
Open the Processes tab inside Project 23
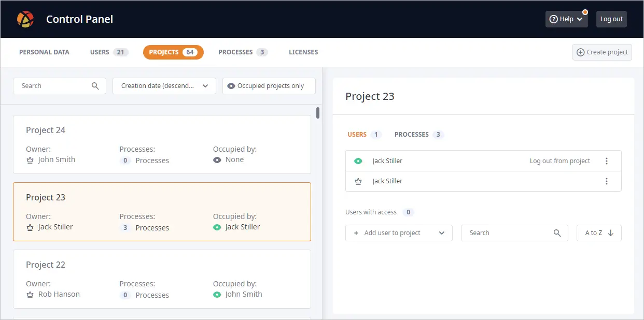[x=418, y=135]
